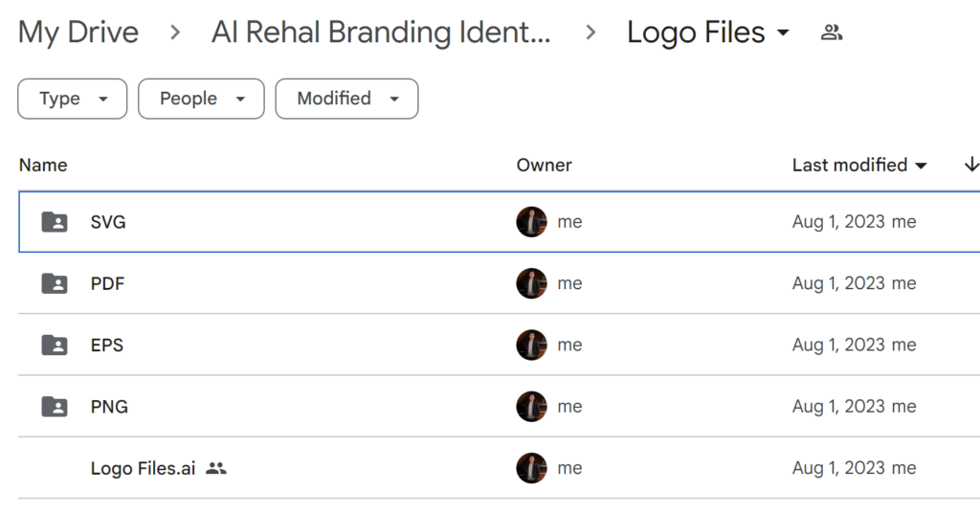Select the PDF folder name
Viewport: 980px width, 513px height.
coord(107,283)
